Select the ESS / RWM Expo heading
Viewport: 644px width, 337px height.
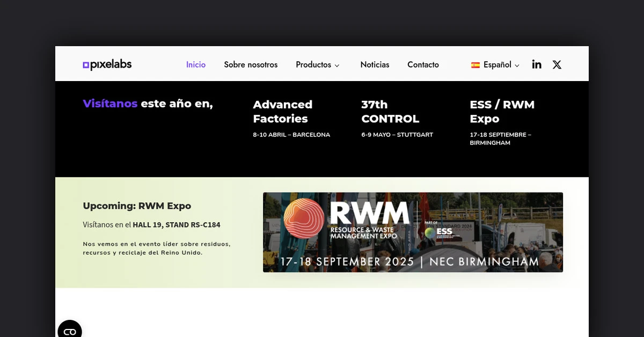pos(502,112)
